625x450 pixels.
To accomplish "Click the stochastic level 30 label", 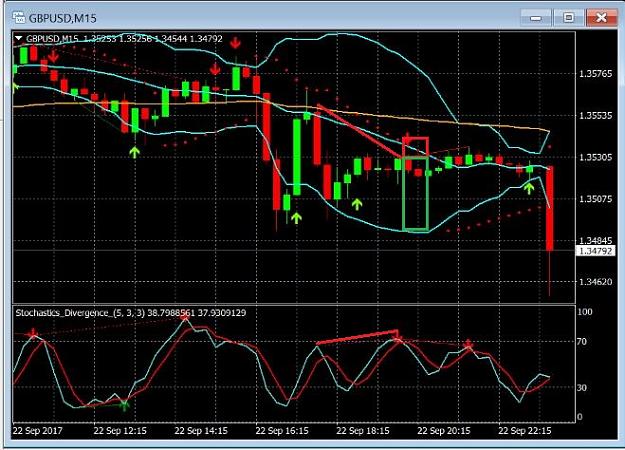I will click(x=582, y=387).
